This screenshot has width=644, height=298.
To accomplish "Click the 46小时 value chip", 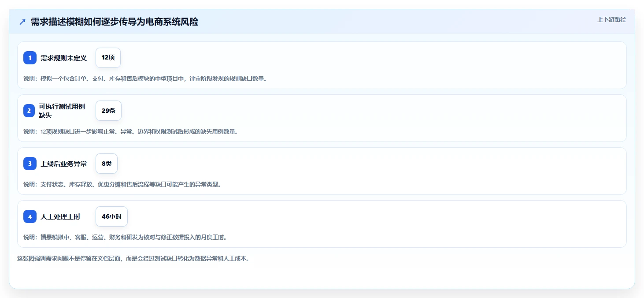I will (111, 216).
